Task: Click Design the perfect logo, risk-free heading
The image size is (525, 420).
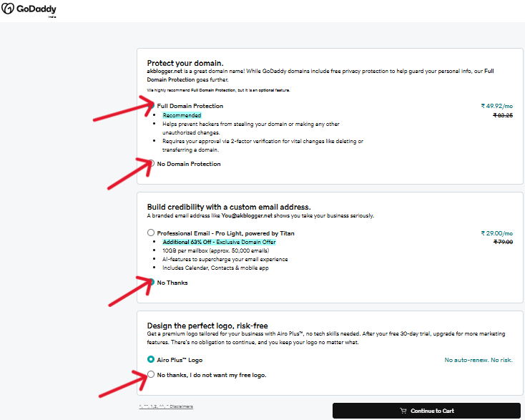Action: pyautogui.click(x=207, y=326)
